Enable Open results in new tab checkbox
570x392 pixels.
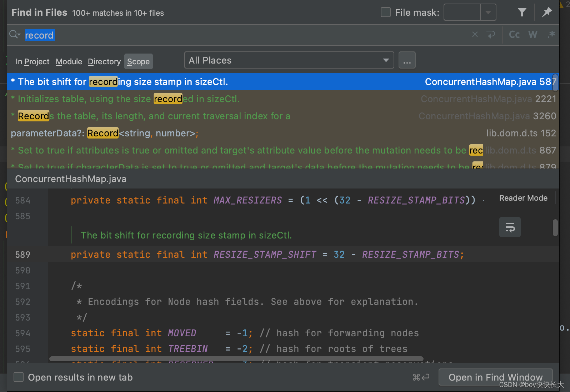tap(19, 377)
